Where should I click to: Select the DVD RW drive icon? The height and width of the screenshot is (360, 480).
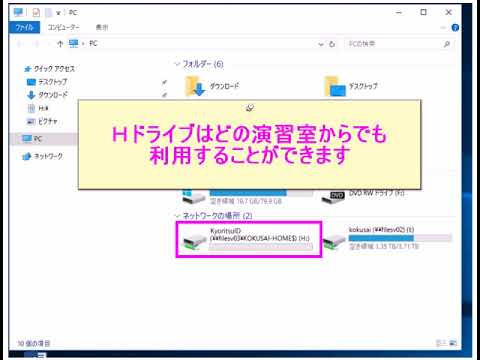pos(333,197)
